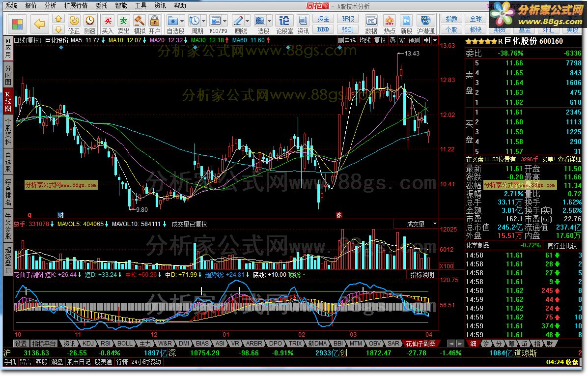Click the 板块 sector button
Viewport: 588px width, 376px height.
pos(476,29)
